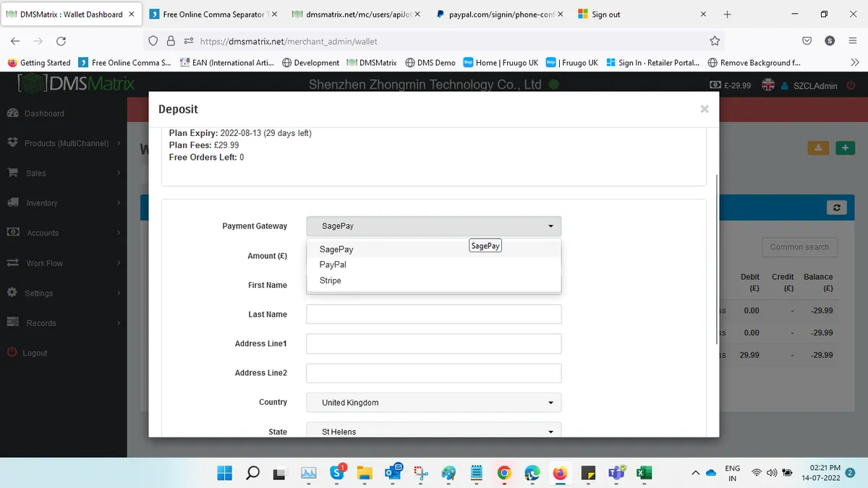The height and width of the screenshot is (488, 868).
Task: Show more bookmarks chevron
Action: (854, 63)
